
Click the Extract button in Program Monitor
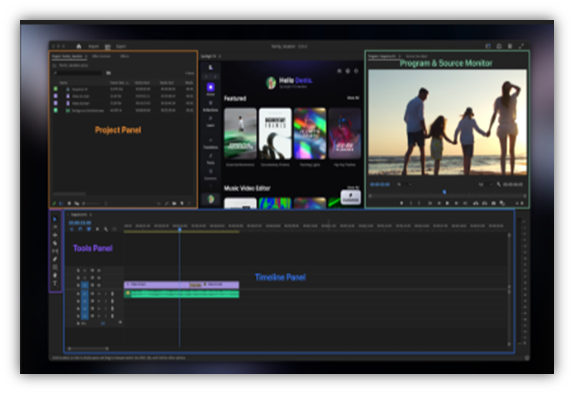click(x=485, y=203)
